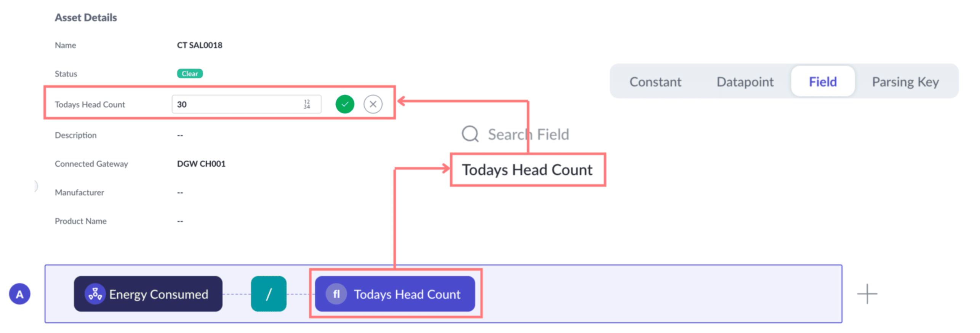Click the search magnifier icon
Screen dimensions: 980x333
(x=470, y=134)
